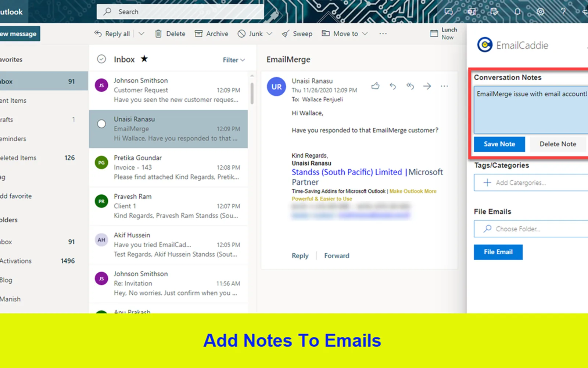Open Johnson Smithson Customer Request email
This screenshot has height=368, width=588.
tap(168, 90)
